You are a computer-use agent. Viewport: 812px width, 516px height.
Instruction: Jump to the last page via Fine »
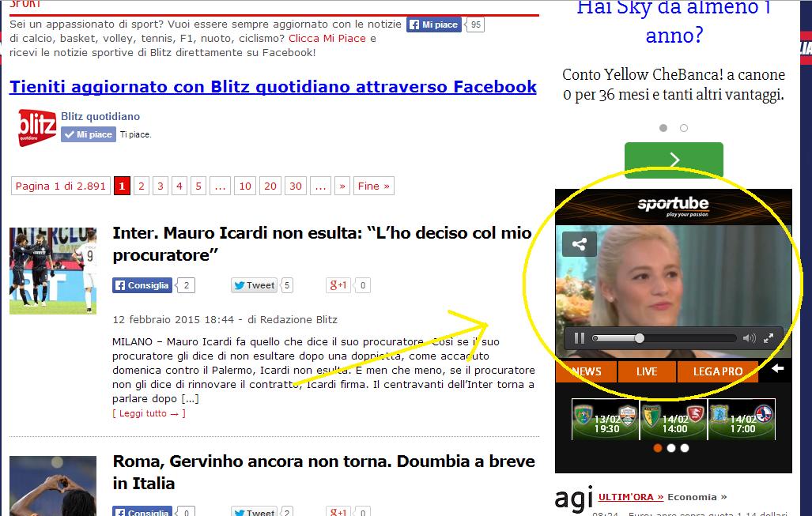click(x=373, y=186)
